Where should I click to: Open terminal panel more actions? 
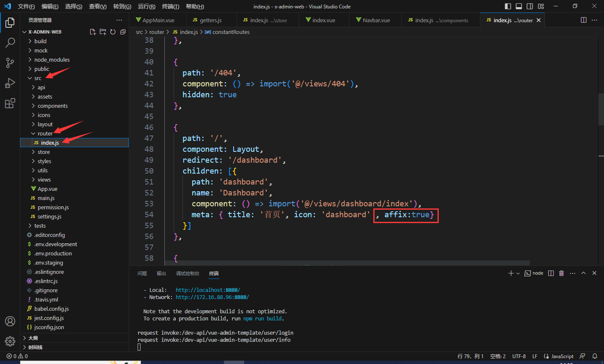point(573,273)
